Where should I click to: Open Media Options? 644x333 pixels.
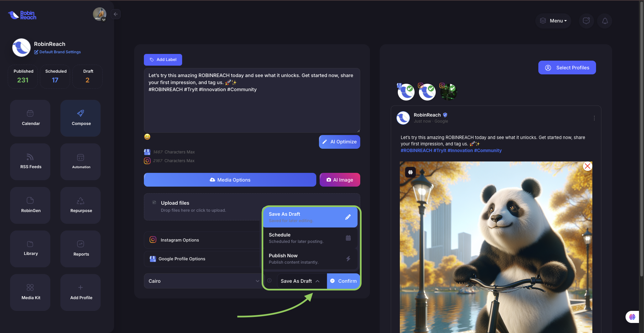(230, 180)
